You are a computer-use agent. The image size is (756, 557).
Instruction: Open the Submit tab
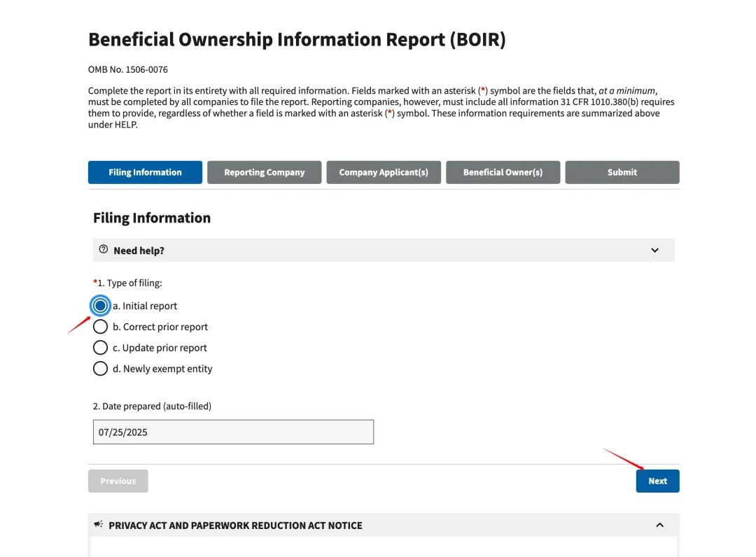pos(622,172)
